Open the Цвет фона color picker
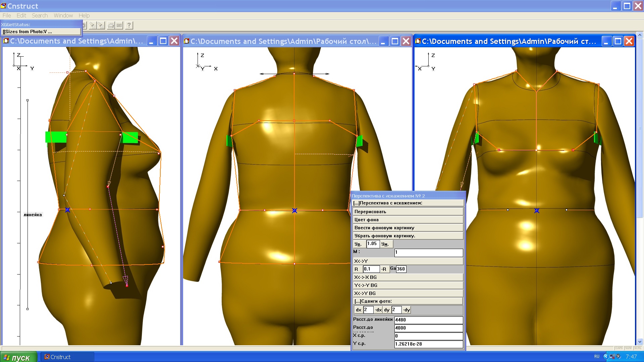The height and width of the screenshot is (362, 644). [x=408, y=220]
